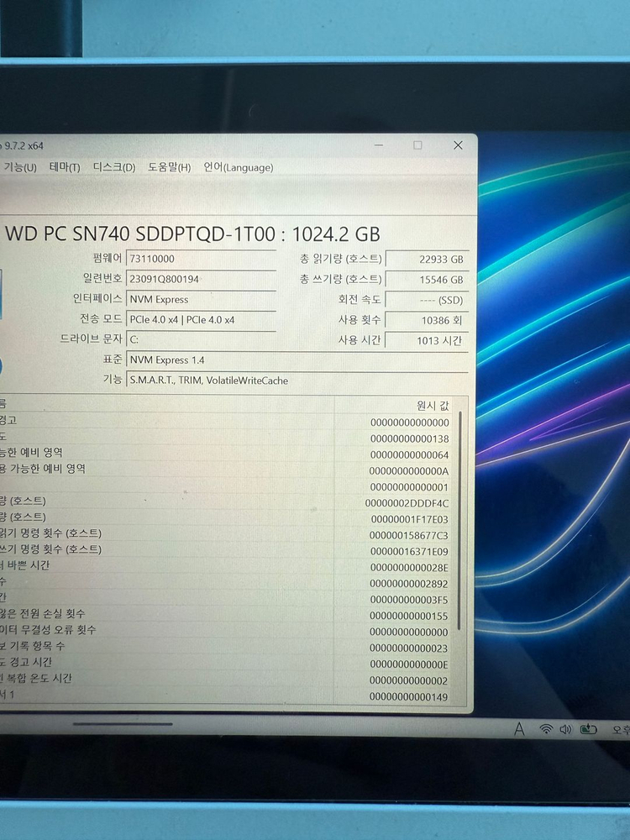Click the features field S.M.A.R.T., TRIM, VolatileWriteCache

[297, 381]
